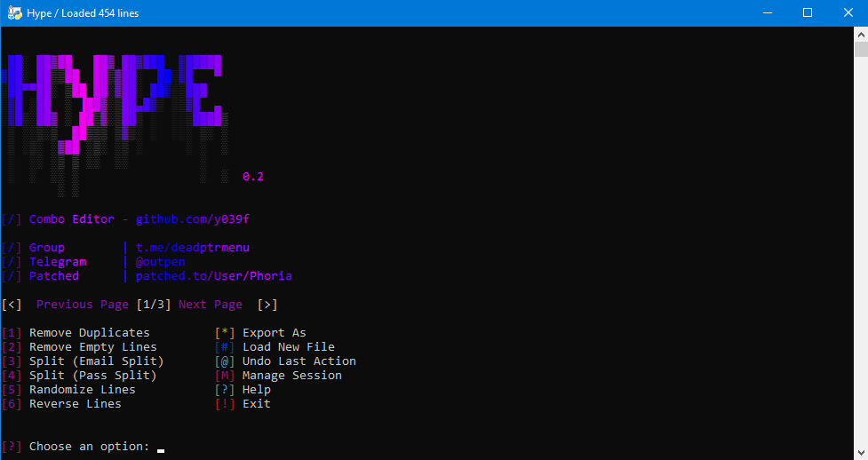This screenshot has height=460, width=868.
Task: Click the [4] option marker
Action: 12,376
